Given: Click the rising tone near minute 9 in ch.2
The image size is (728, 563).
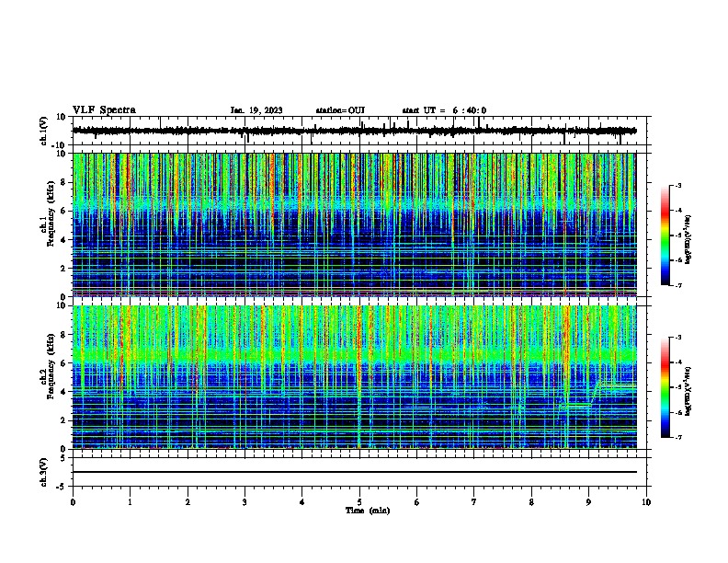Looking at the screenshot, I should coord(595,393).
